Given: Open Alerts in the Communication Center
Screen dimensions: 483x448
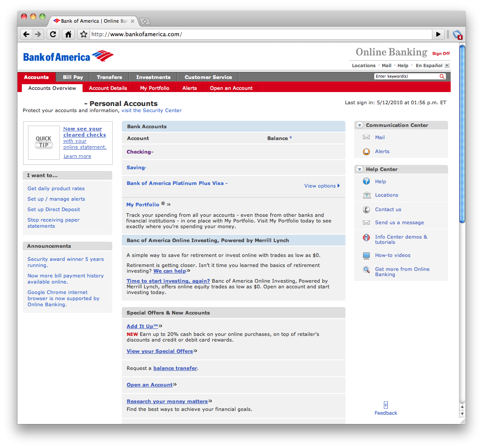Looking at the screenshot, I should [367, 151].
